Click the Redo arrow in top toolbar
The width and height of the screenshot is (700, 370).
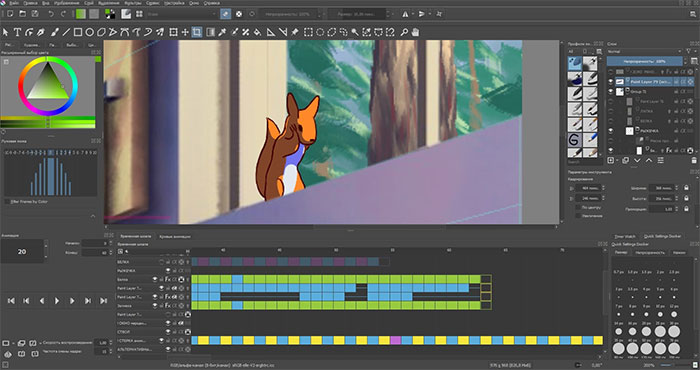click(63, 14)
